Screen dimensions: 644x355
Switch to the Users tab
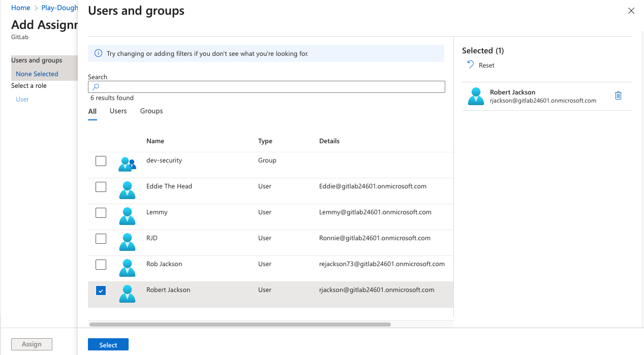[x=118, y=111]
